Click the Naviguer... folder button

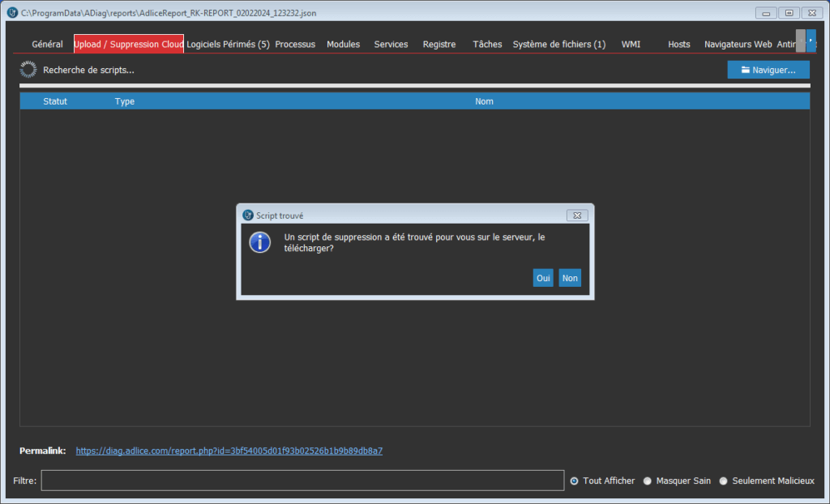click(768, 70)
